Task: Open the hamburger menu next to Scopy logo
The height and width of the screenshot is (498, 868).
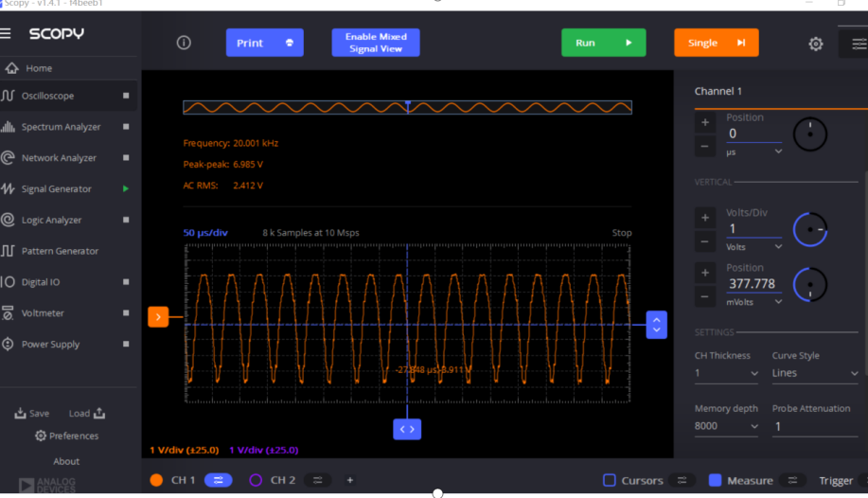Action: coord(6,34)
